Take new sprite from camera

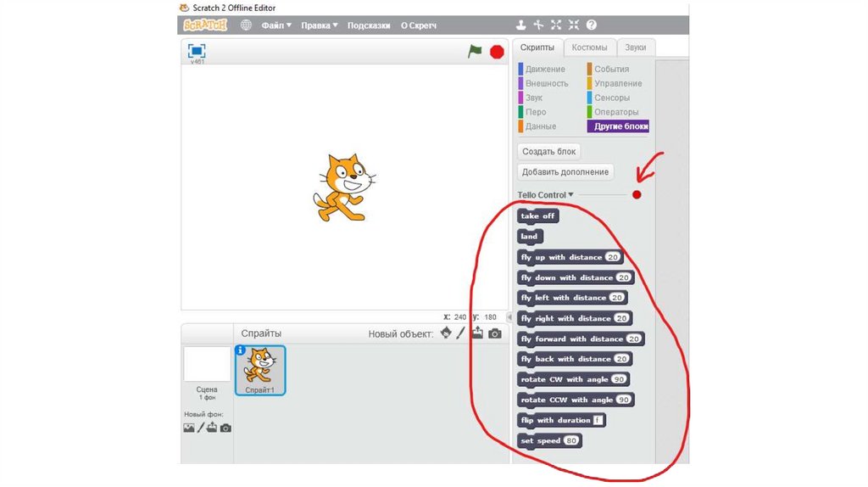point(495,333)
